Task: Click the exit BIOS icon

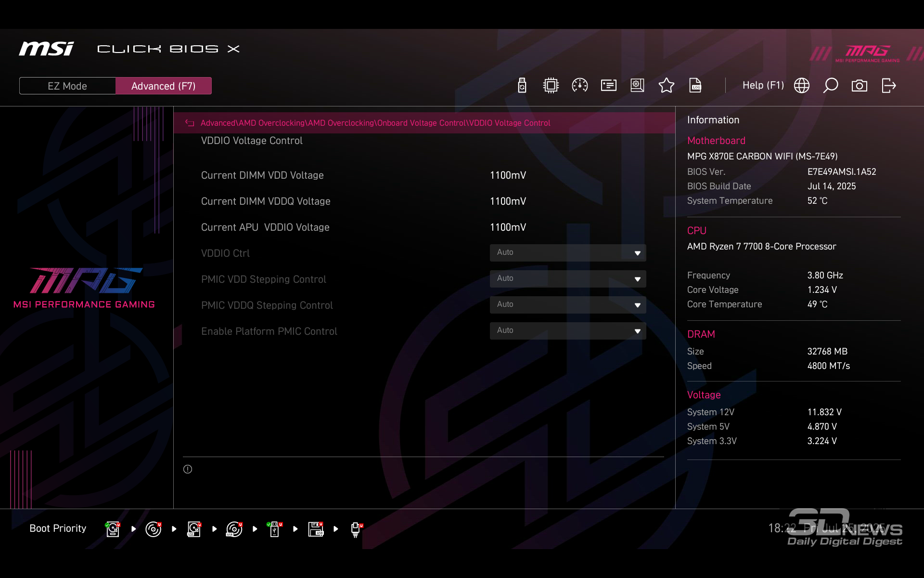Action: click(889, 86)
